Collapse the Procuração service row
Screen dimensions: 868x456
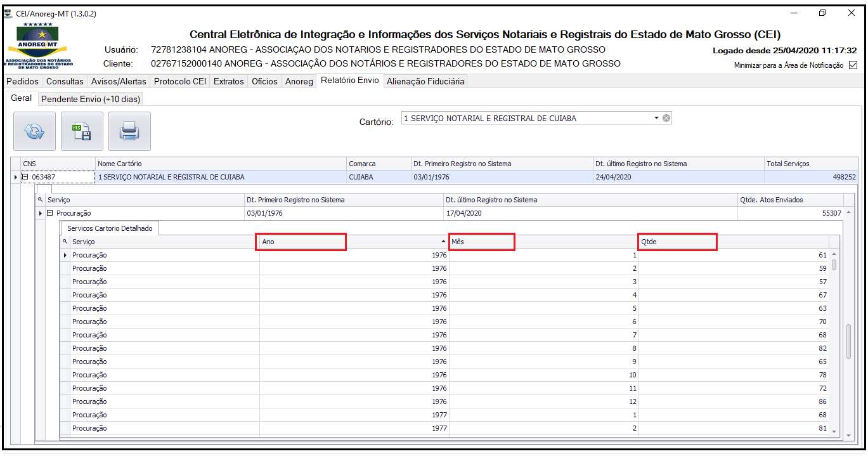point(49,213)
